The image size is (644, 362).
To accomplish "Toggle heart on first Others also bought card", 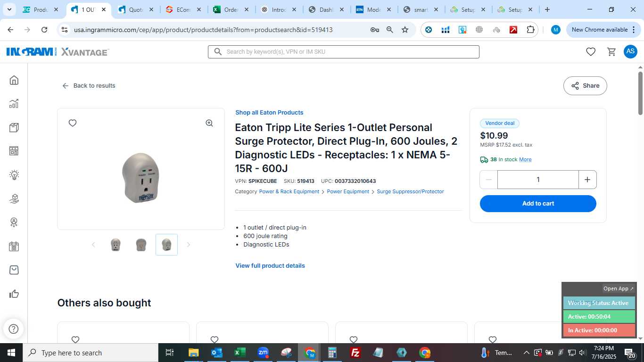I will [x=75, y=339].
